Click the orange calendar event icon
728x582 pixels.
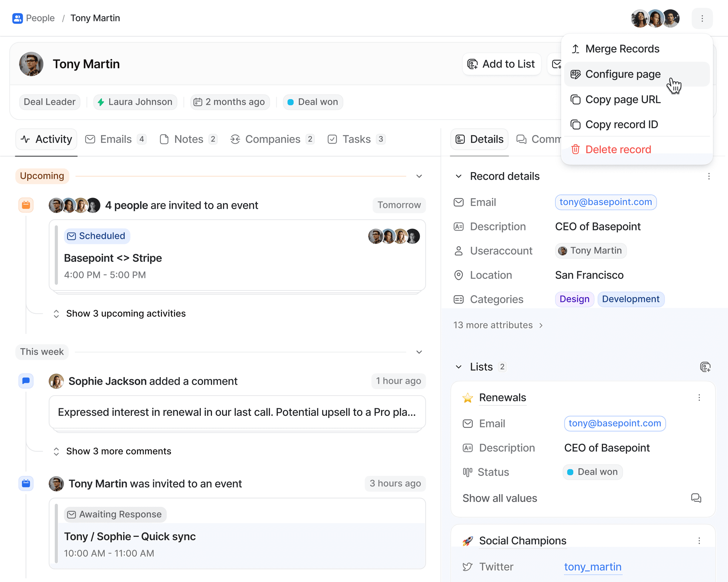click(26, 205)
